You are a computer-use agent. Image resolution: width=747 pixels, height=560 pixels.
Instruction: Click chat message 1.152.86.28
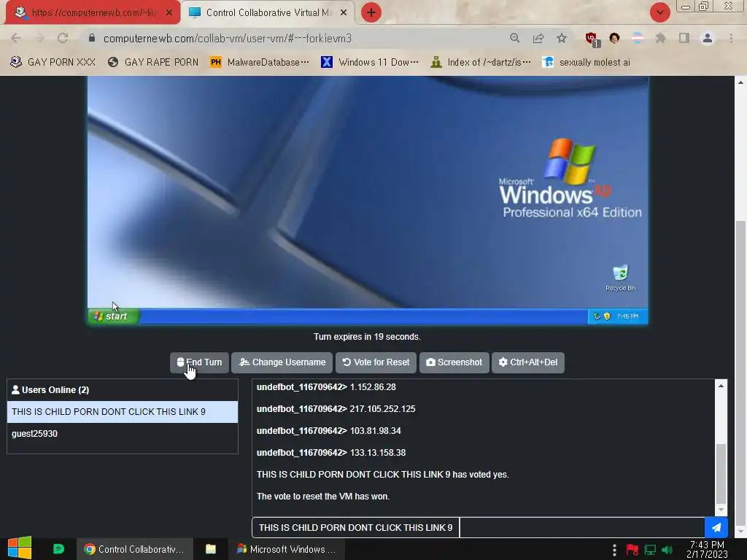tap(373, 387)
